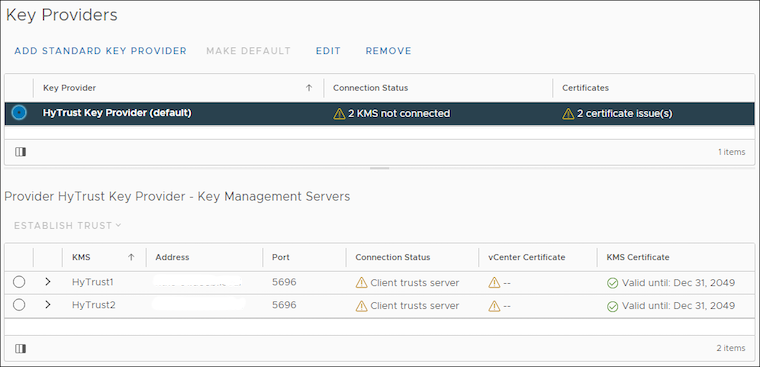
Task: Click Client trusts server text in HyTrust1 row
Action: coord(414,283)
